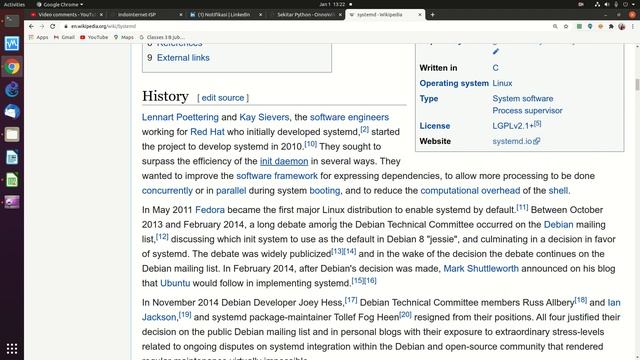This screenshot has width=640, height=360.
Task: Follow the Operating system infobox link
Action: coord(454,83)
